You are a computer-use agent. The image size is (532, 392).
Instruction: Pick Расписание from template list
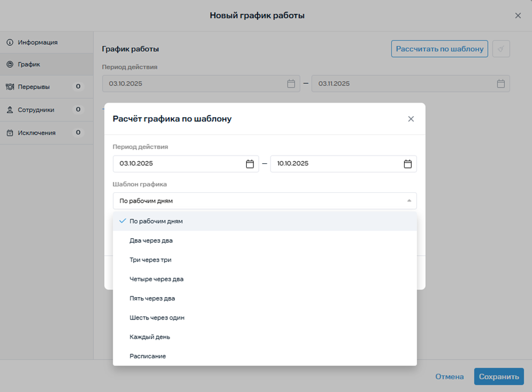tap(147, 356)
